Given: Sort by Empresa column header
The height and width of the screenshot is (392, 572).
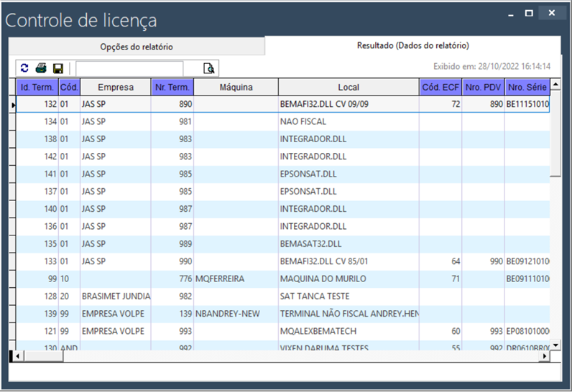Looking at the screenshot, I should click(x=116, y=88).
